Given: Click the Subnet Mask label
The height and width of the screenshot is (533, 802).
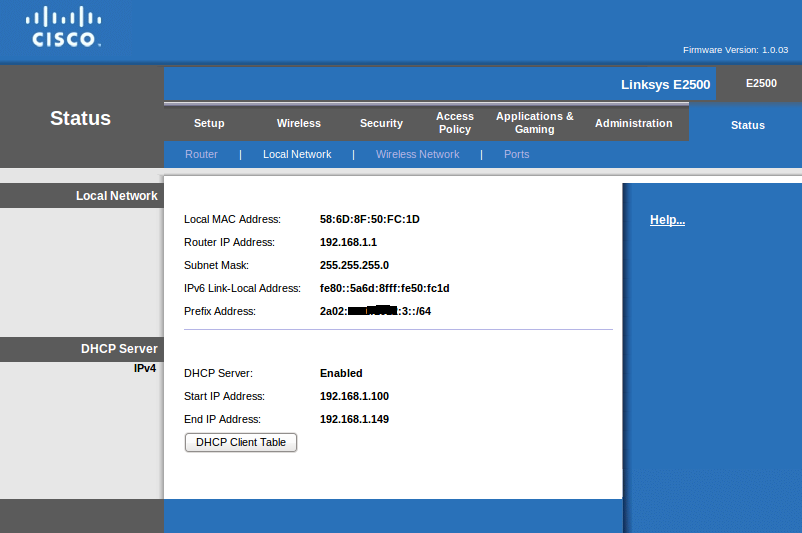Looking at the screenshot, I should [216, 265].
